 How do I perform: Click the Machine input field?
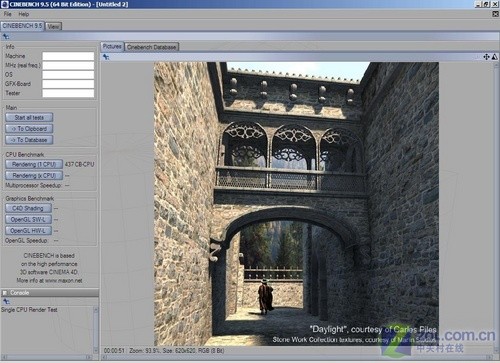click(68, 56)
